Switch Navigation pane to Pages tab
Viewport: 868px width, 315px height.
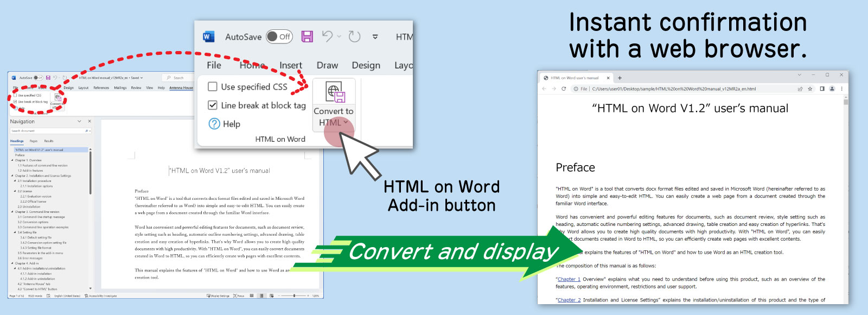(34, 141)
